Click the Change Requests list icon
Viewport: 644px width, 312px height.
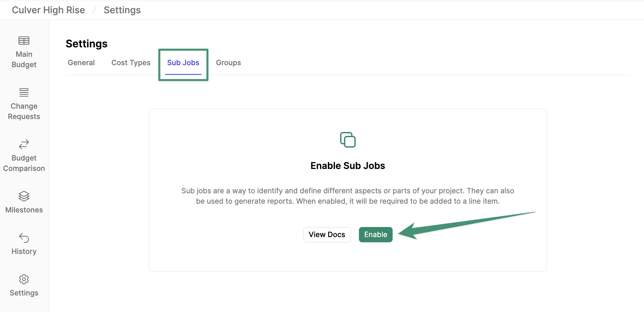[x=24, y=92]
